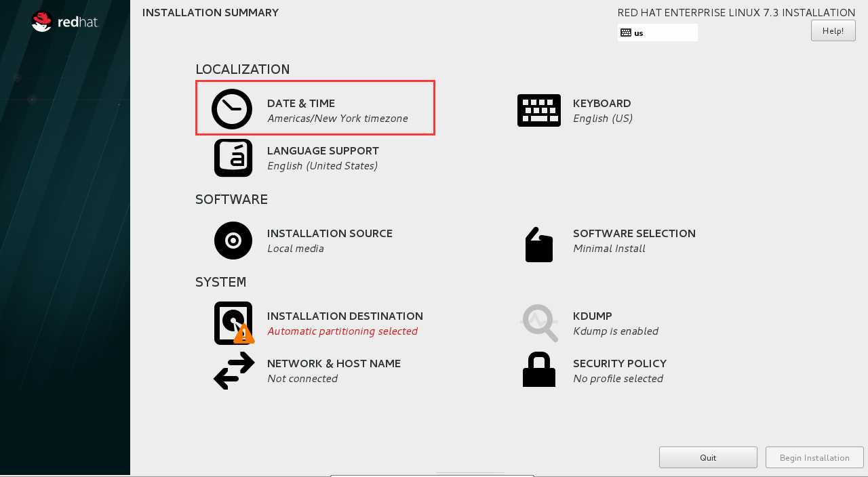Screen dimensions: 868x477
Task: Click the SOFTWARE section heading
Action: tap(231, 199)
